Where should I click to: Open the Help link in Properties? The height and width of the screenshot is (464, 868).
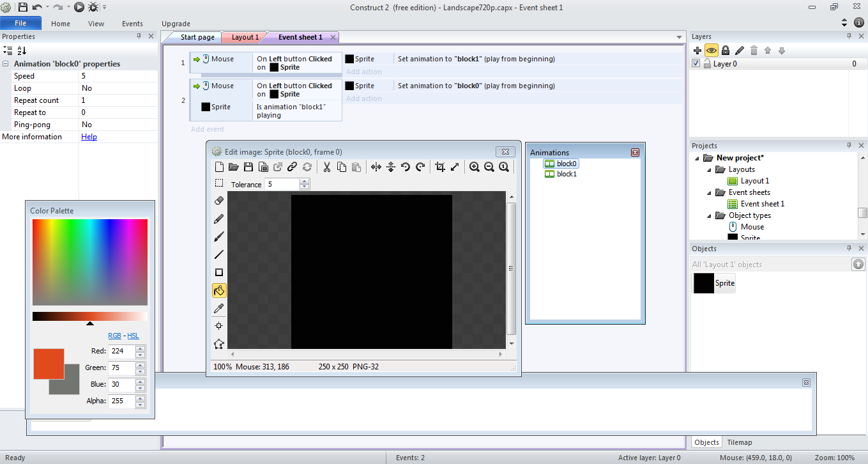tap(89, 137)
